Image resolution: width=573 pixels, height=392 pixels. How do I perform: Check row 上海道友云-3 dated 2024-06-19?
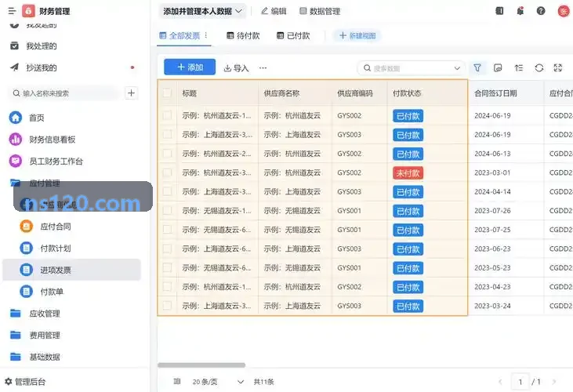pos(167,134)
